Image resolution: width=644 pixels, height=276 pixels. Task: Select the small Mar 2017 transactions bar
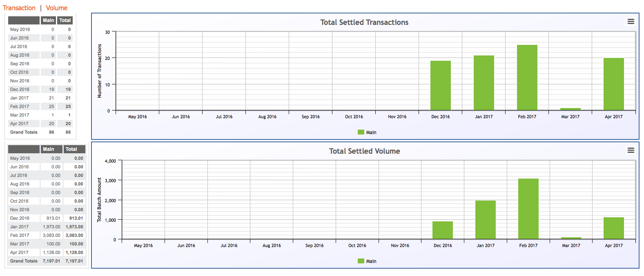click(x=570, y=109)
